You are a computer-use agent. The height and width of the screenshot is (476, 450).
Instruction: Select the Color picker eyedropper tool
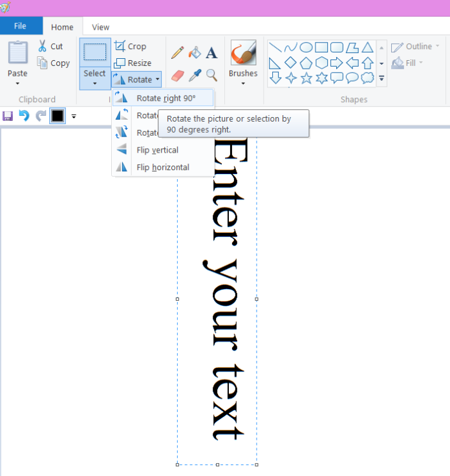pyautogui.click(x=195, y=75)
